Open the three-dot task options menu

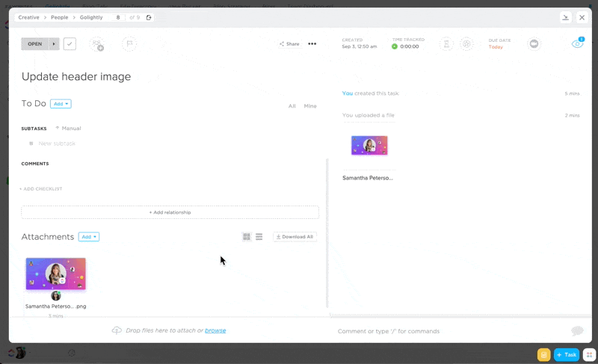click(x=312, y=44)
